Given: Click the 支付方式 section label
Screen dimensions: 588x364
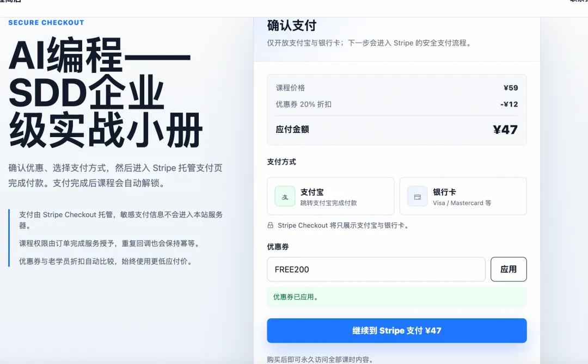Looking at the screenshot, I should (x=281, y=162).
